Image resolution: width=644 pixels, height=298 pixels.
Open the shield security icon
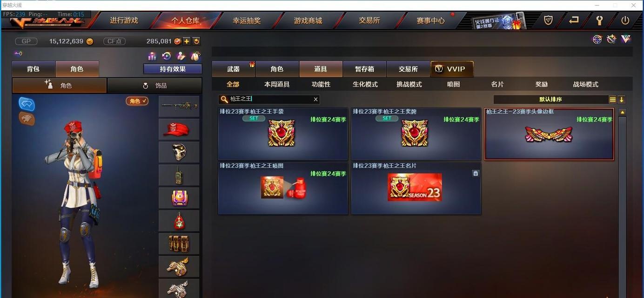click(548, 20)
